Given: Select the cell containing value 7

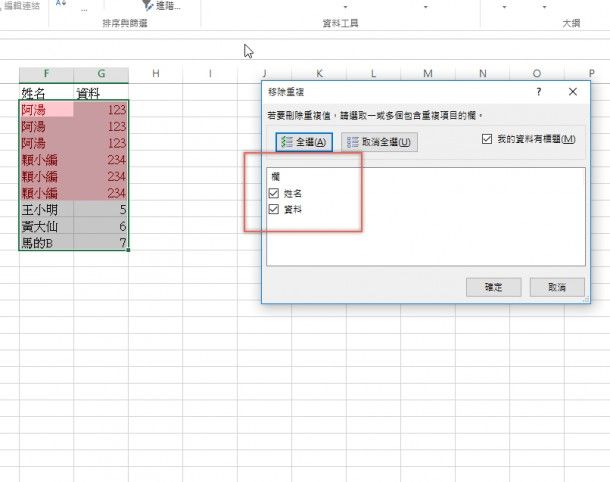Looking at the screenshot, I should pos(101,243).
